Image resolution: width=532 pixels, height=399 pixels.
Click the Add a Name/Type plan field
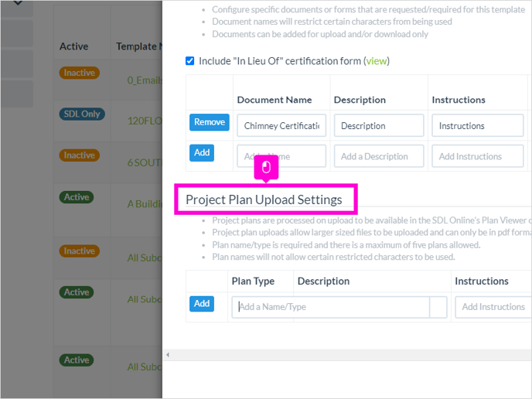[x=331, y=307]
